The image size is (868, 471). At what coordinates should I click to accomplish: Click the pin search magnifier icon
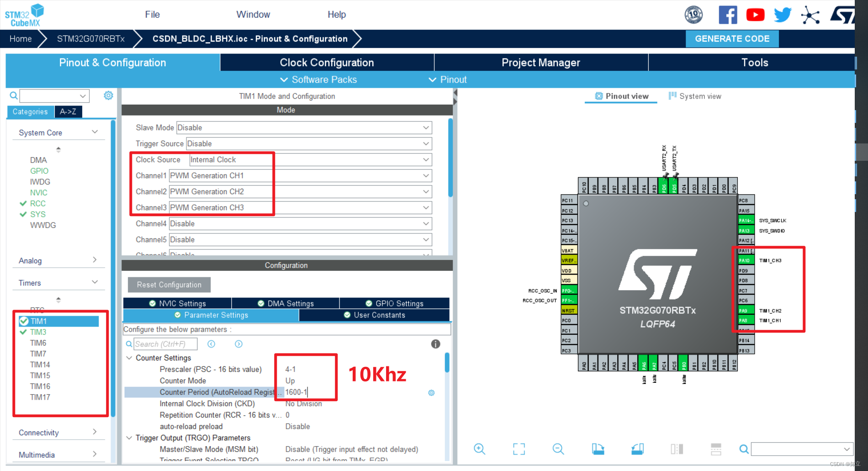(x=744, y=449)
